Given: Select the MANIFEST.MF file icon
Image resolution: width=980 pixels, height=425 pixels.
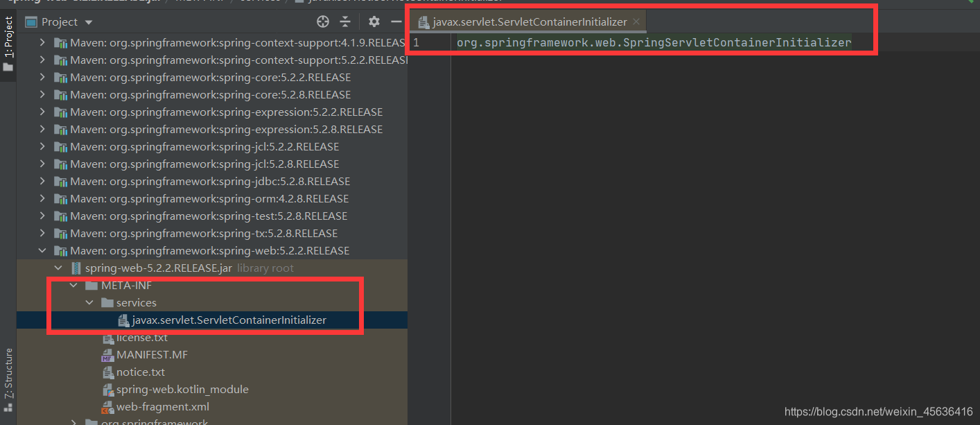Looking at the screenshot, I should point(109,354).
